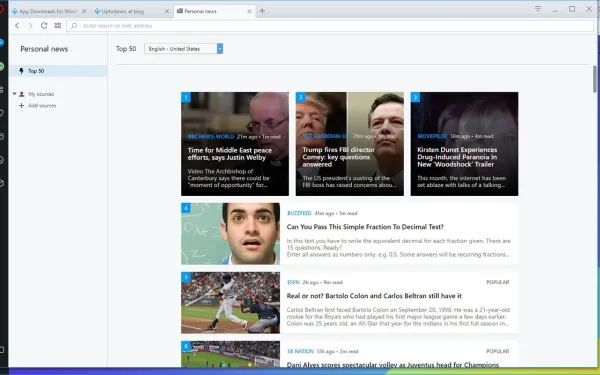Image resolution: width=600 pixels, height=375 pixels.
Task: Click the lightning bolt icon beside Top 50
Action: (21, 71)
